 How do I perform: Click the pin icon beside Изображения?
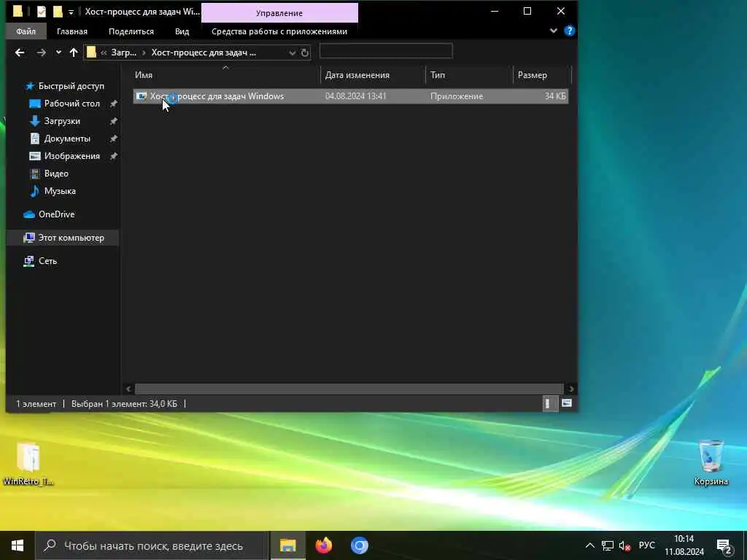point(113,156)
